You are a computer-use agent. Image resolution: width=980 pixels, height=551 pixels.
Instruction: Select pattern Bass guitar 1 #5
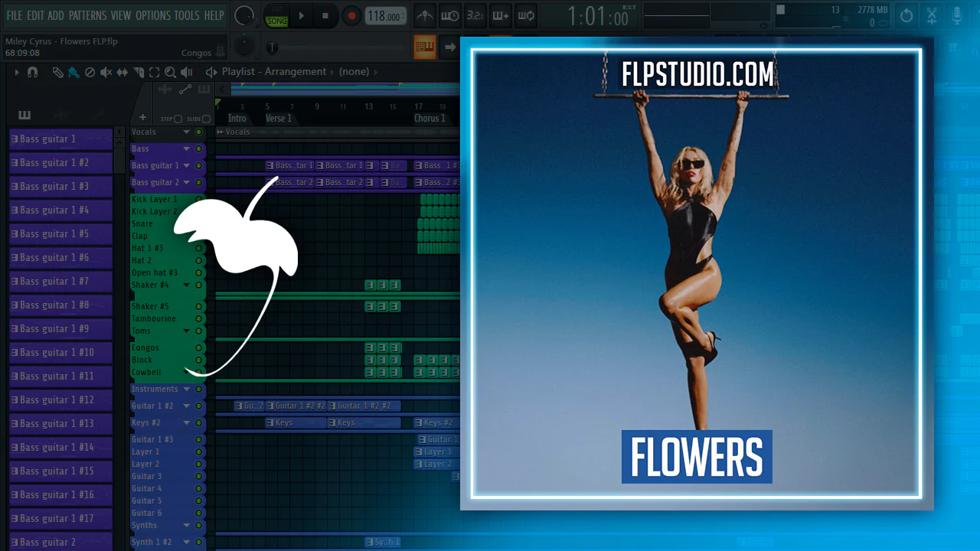point(60,233)
